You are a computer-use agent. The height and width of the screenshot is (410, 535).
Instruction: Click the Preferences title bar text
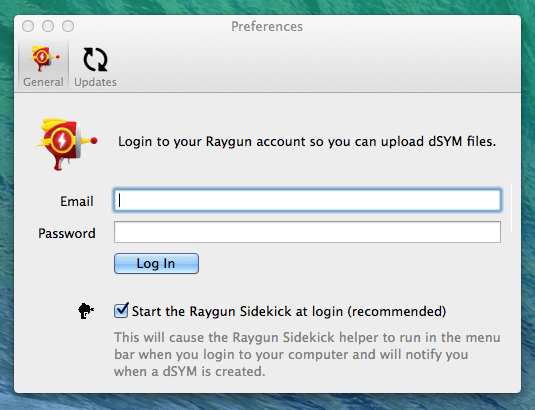click(267, 27)
